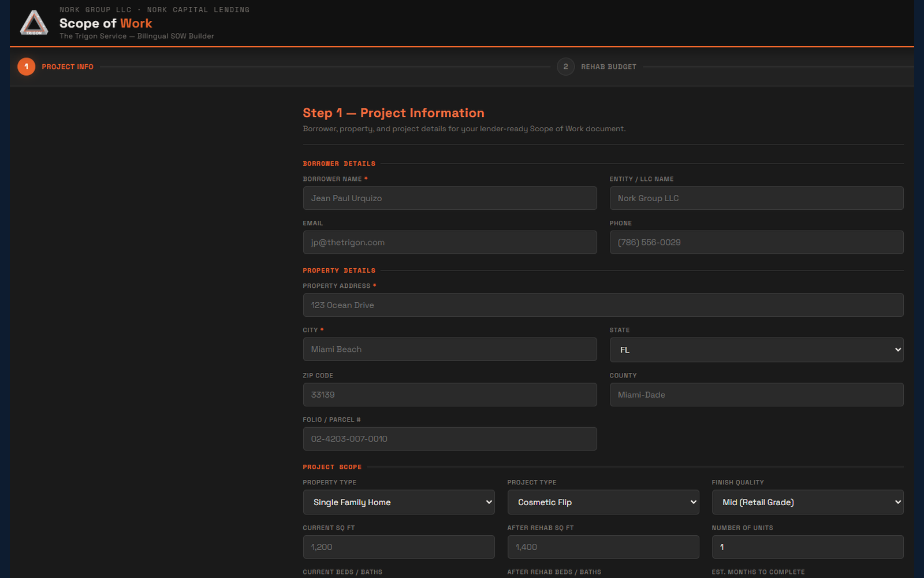
Task: Choose a Finish Quality option
Action: pyautogui.click(x=808, y=502)
